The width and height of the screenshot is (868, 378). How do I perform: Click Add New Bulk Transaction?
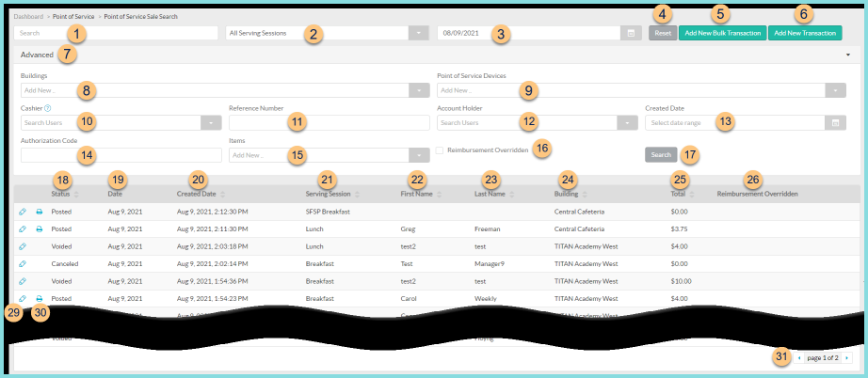[x=722, y=33]
